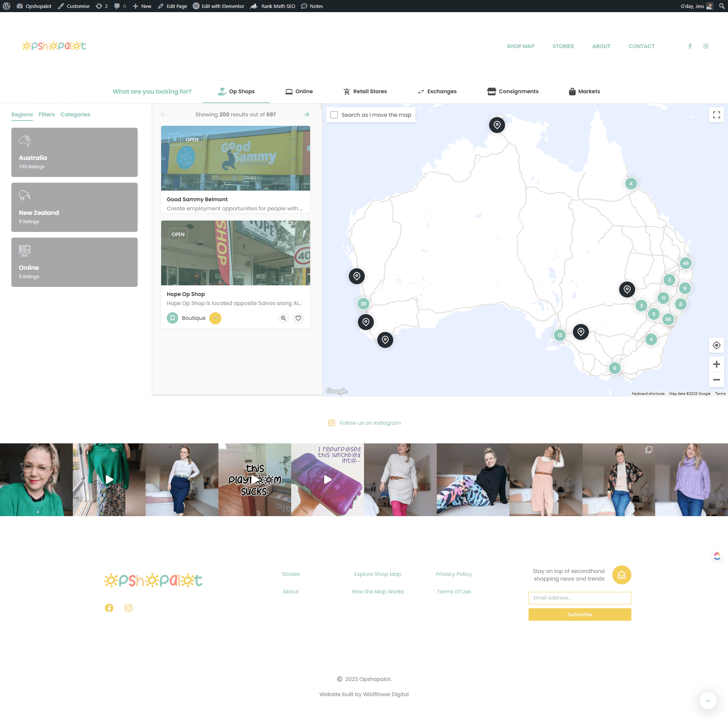Go to next results page arrow
The height and width of the screenshot is (720, 728).
(307, 114)
